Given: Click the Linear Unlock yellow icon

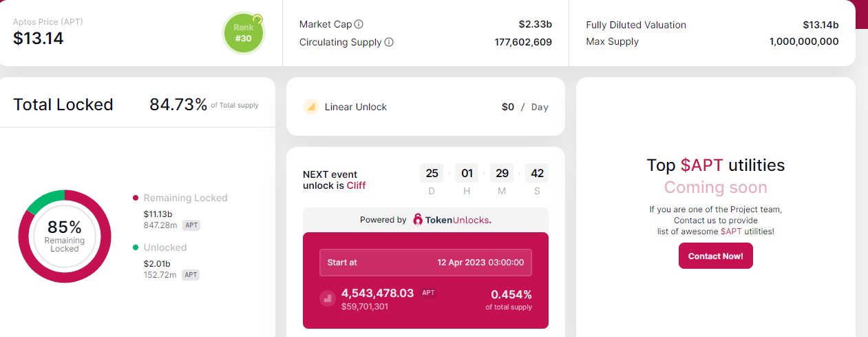Looking at the screenshot, I should 311,107.
